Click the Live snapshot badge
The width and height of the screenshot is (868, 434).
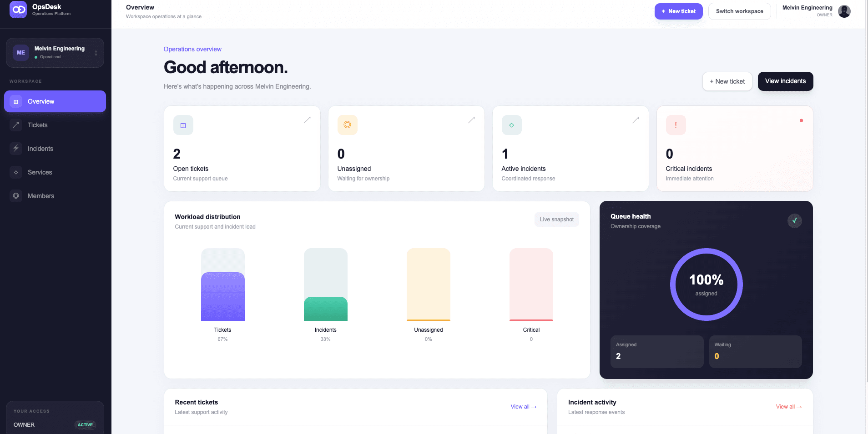click(556, 219)
